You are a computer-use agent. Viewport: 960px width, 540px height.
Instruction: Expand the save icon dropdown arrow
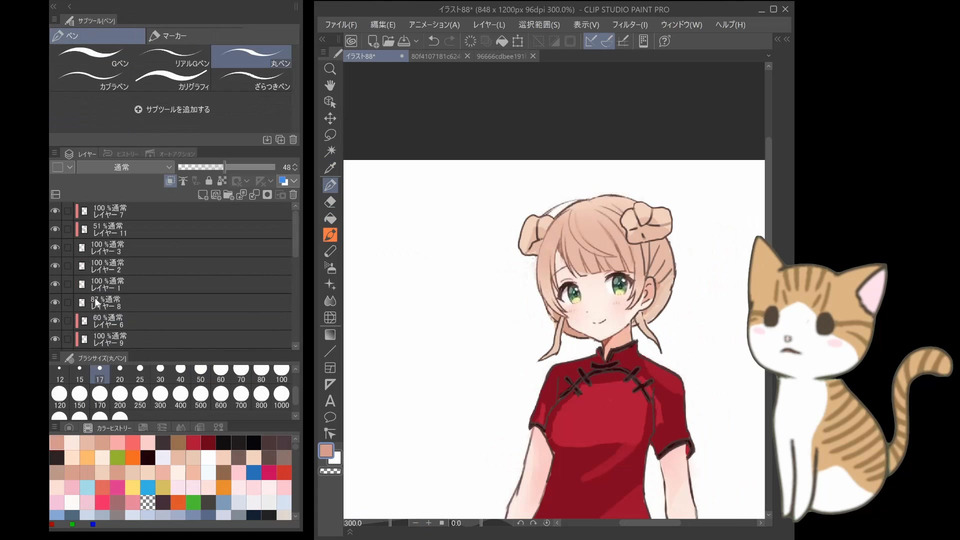click(416, 41)
